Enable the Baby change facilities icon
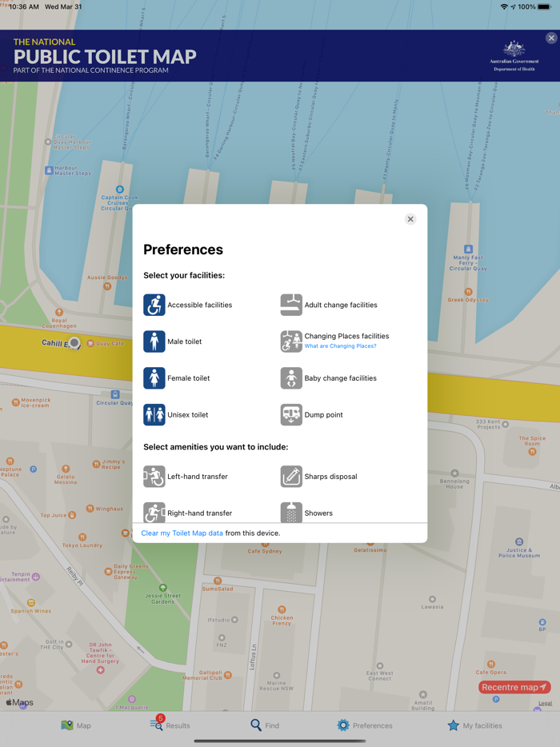The width and height of the screenshot is (560, 747). click(x=291, y=378)
